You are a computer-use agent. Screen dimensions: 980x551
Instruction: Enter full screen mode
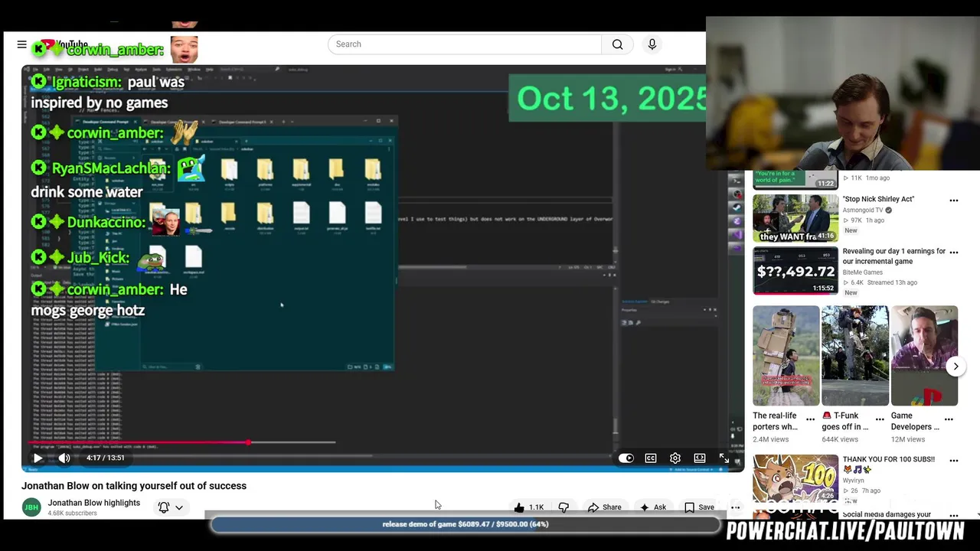tap(724, 458)
